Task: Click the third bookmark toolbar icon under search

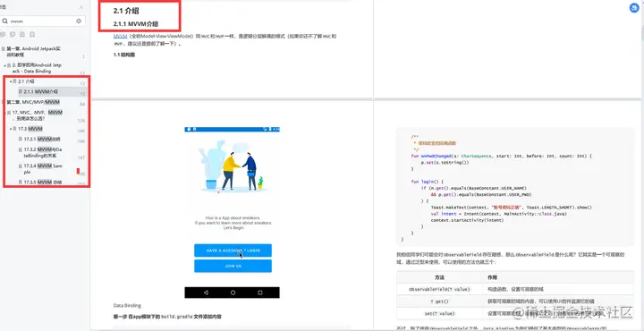Action: coord(22,35)
